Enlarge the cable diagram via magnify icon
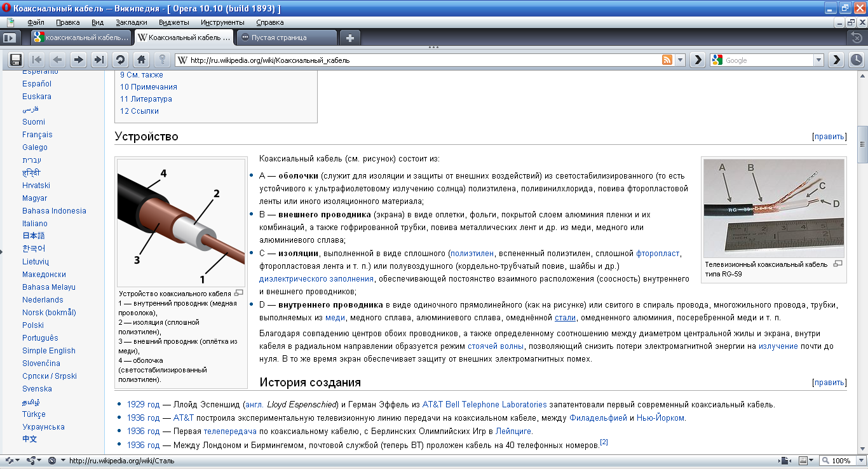 pos(239,293)
